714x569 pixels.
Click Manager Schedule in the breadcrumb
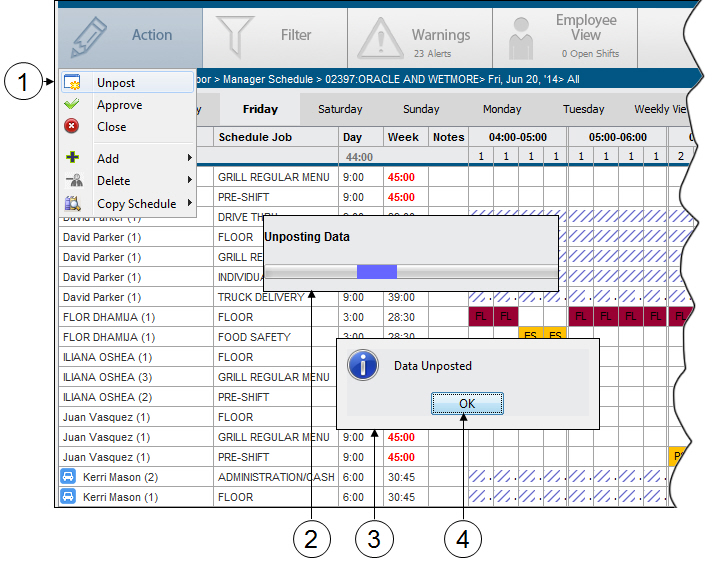click(268, 79)
